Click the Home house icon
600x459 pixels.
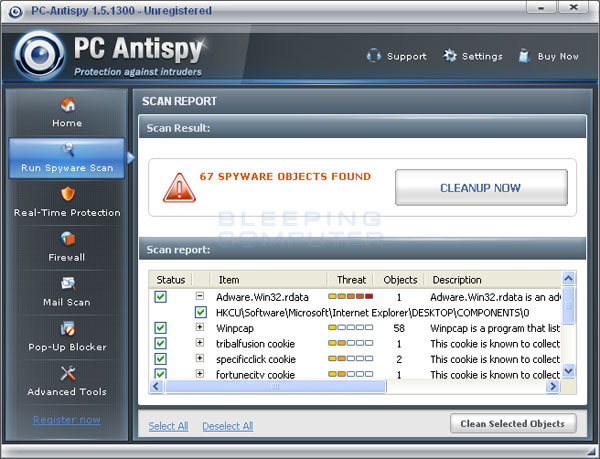[68, 104]
